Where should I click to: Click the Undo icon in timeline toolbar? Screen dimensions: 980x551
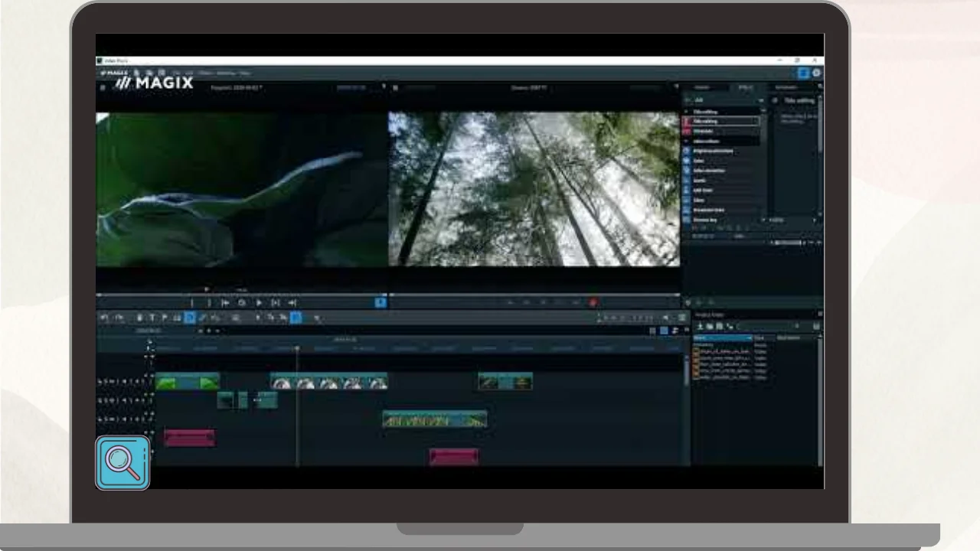coord(105,318)
